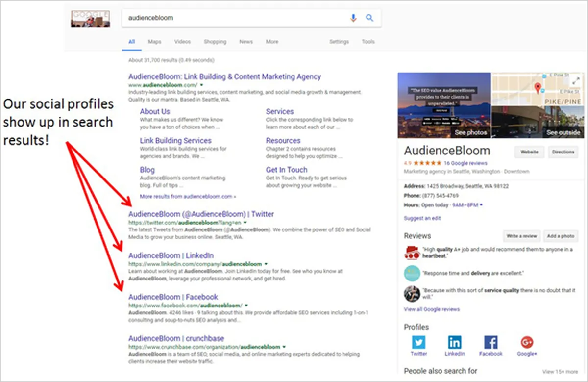Image resolution: width=588 pixels, height=382 pixels.
Task: Open the AudienceBloom Link Building main result
Action: [224, 76]
